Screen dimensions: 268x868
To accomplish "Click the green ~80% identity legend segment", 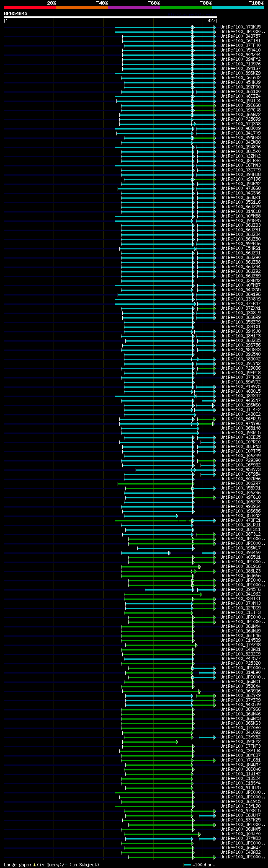I will coord(186,7).
